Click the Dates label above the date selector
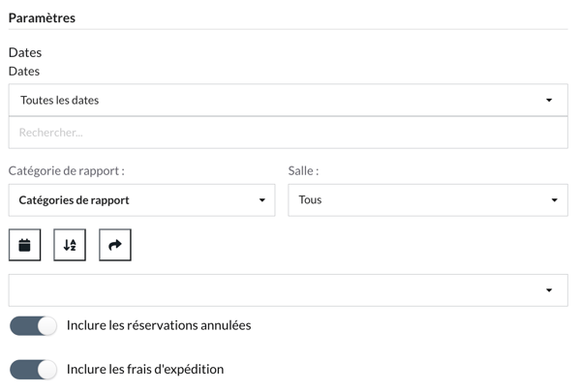This screenshot has width=581, height=392. 24,71
